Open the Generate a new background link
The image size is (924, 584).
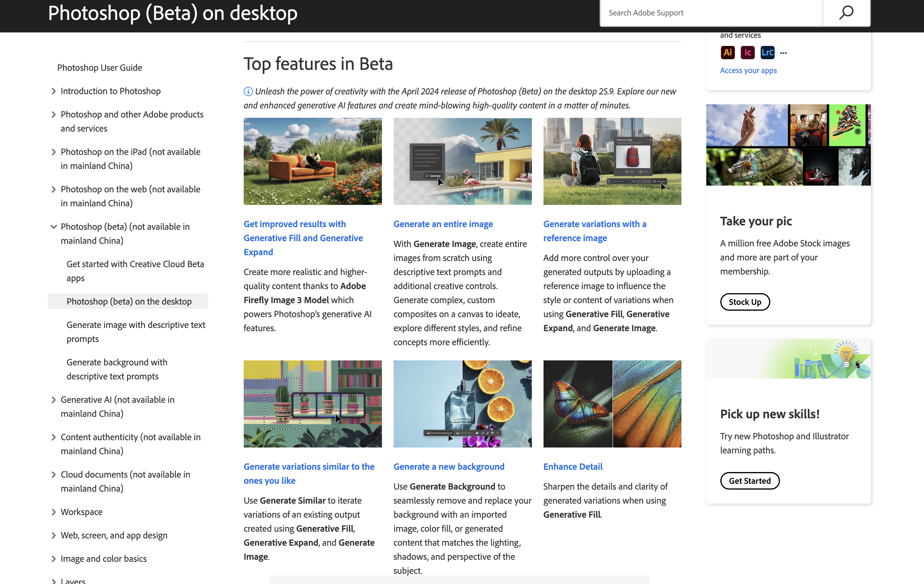pos(449,466)
